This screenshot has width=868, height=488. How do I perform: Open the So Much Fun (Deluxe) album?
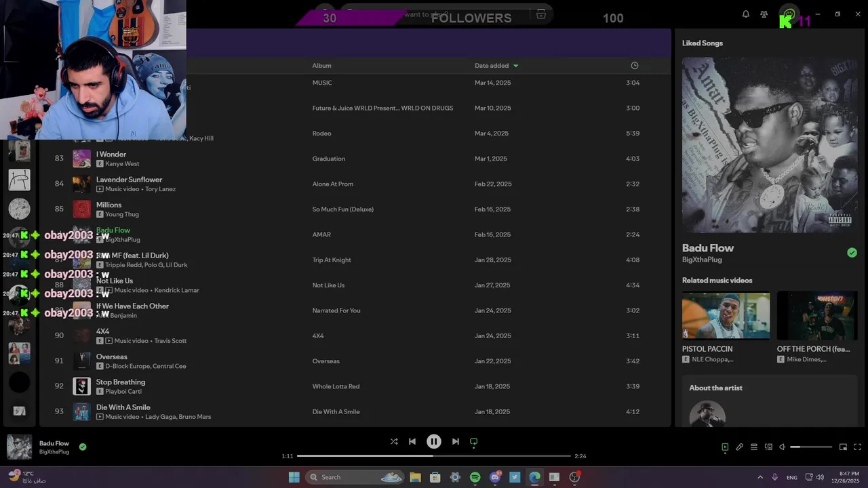[x=343, y=209]
